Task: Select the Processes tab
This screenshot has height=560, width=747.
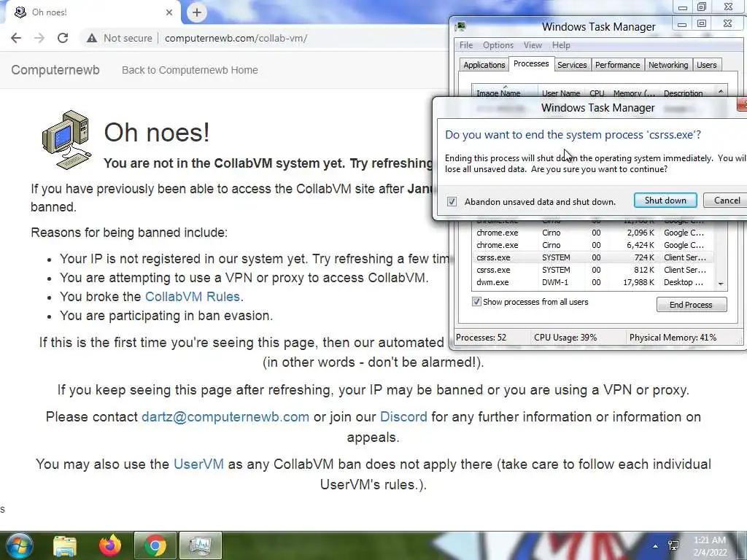Action: [531, 64]
